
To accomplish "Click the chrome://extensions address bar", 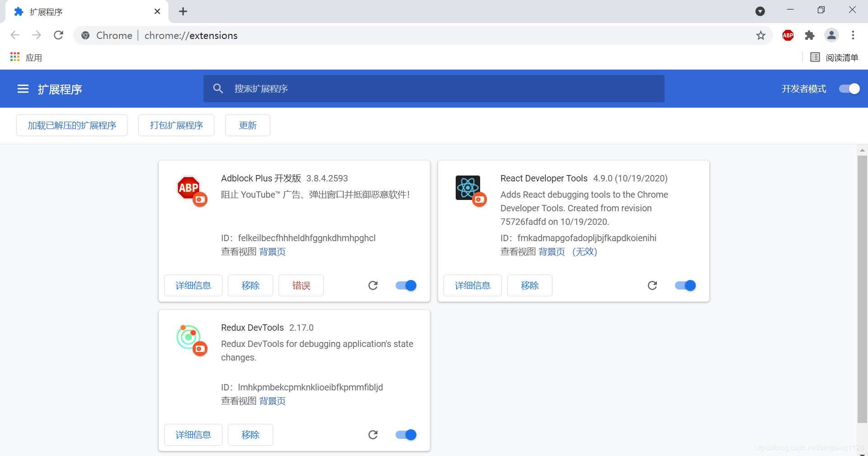I will coord(423,35).
